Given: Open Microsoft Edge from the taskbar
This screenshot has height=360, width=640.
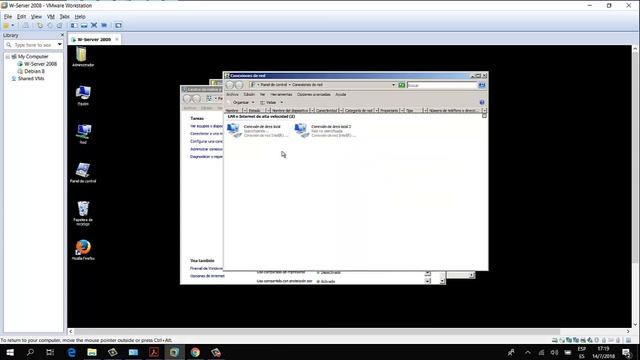Looking at the screenshot, I should click(x=71, y=352).
